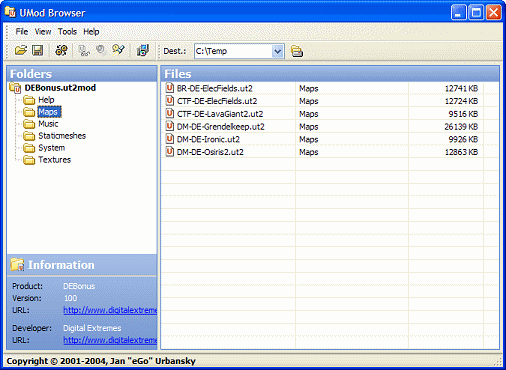Click the folder icon beside Staticmeshes
The width and height of the screenshot is (506, 370).
click(29, 136)
